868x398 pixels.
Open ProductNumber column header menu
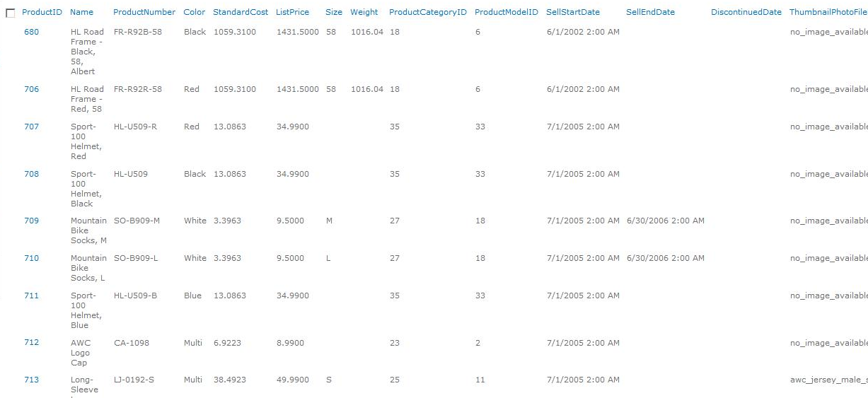click(x=144, y=12)
